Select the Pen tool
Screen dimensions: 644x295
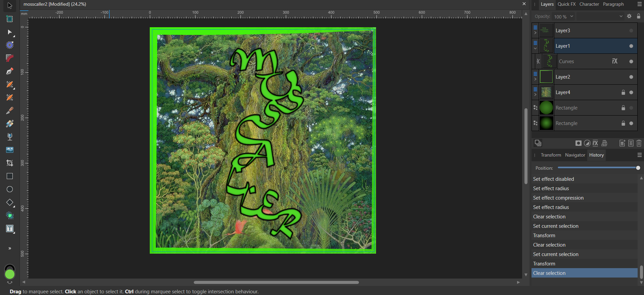point(10,71)
